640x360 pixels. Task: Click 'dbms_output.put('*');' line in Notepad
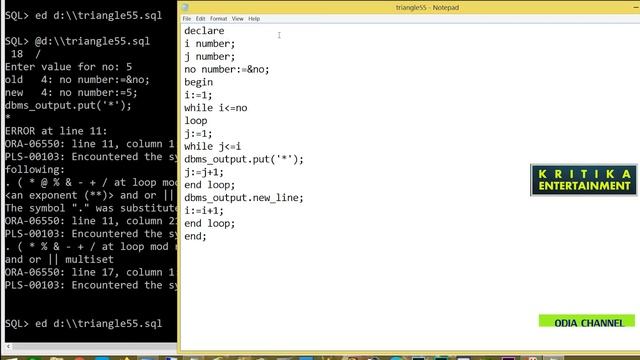click(244, 159)
